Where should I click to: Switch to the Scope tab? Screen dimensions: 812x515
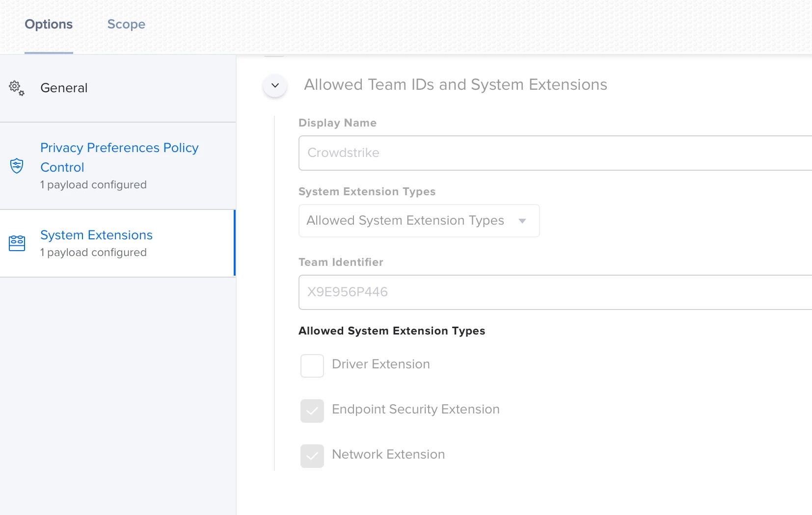click(126, 25)
